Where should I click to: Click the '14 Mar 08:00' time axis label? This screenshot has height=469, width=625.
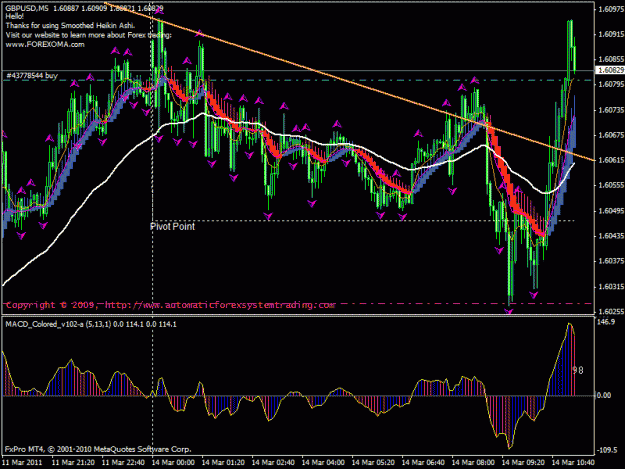(x=473, y=463)
